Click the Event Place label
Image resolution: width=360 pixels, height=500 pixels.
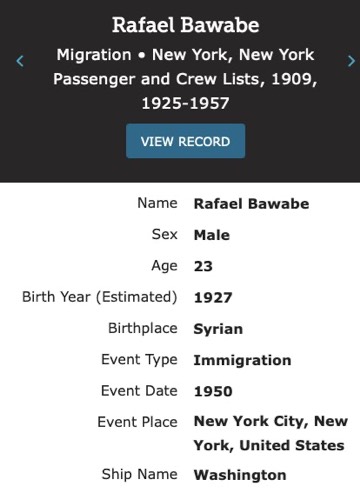point(137,422)
